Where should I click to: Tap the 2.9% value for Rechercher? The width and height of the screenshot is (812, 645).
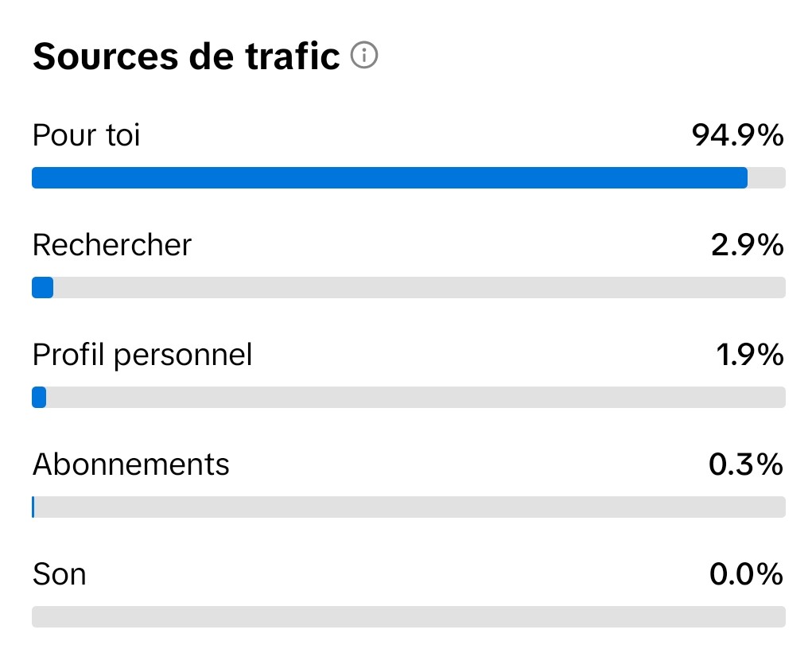tap(747, 245)
